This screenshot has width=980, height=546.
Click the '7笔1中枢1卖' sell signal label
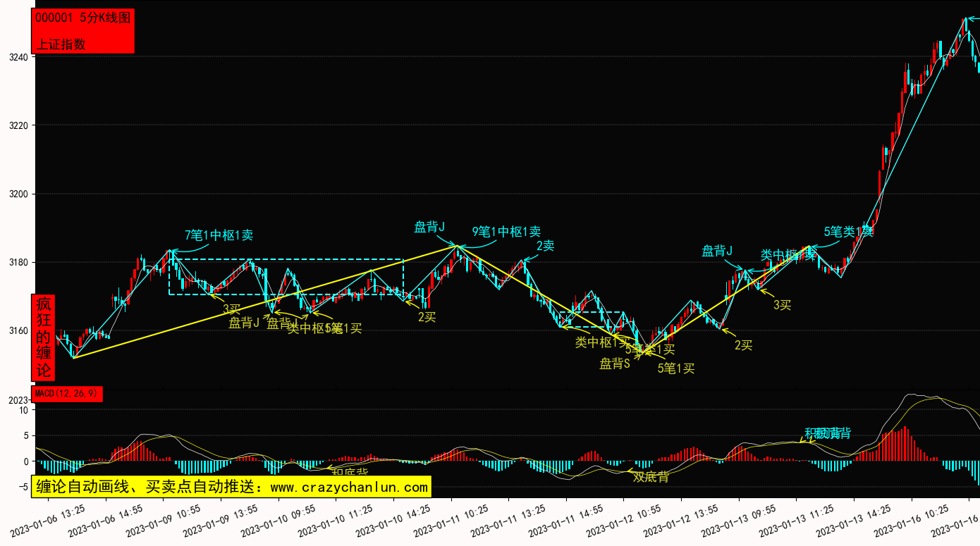(219, 235)
